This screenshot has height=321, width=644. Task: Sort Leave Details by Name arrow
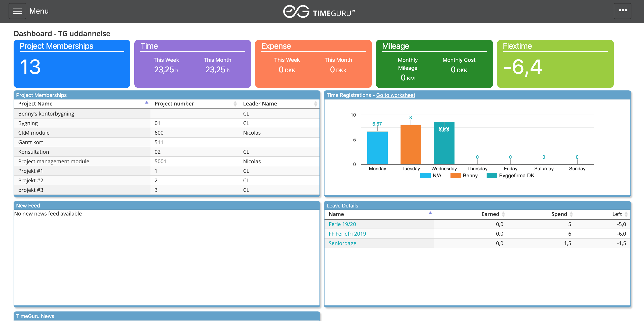430,213
